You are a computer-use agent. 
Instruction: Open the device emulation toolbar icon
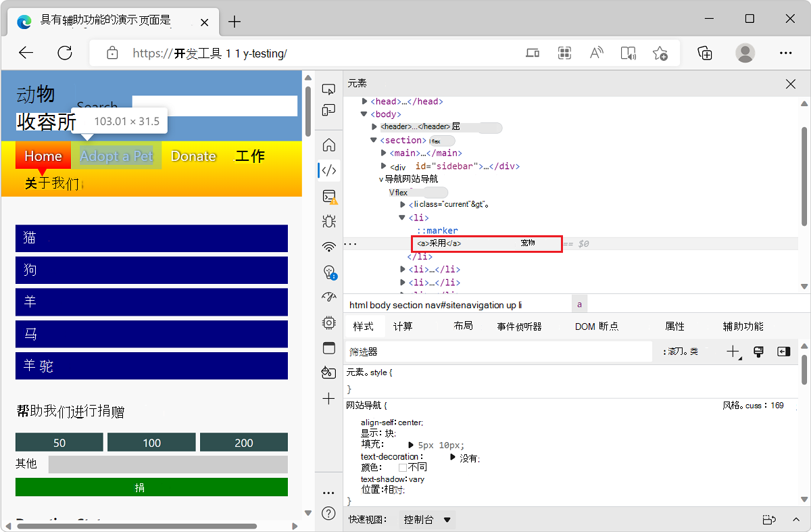pyautogui.click(x=328, y=110)
